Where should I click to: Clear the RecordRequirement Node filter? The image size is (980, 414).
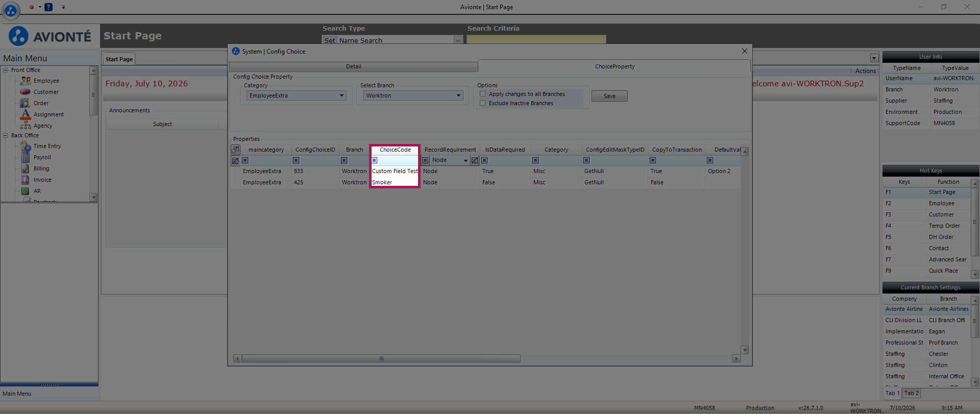pos(475,160)
